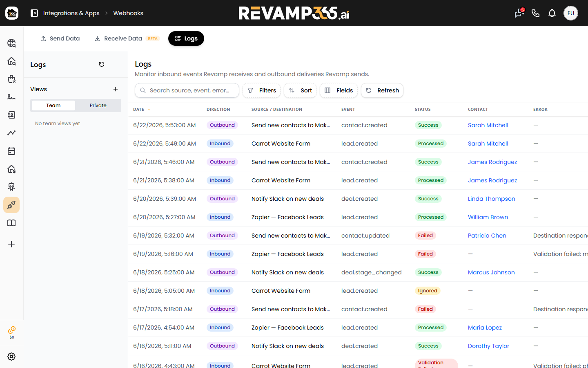Open Sarah Mitchell contact on 5:49 AM row
Image resolution: width=588 pixels, height=368 pixels.
coord(488,144)
